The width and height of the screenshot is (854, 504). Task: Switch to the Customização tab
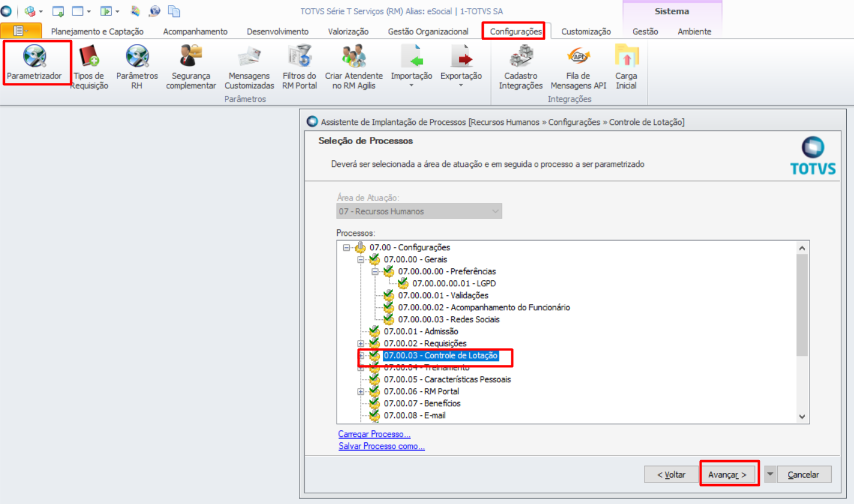click(586, 31)
